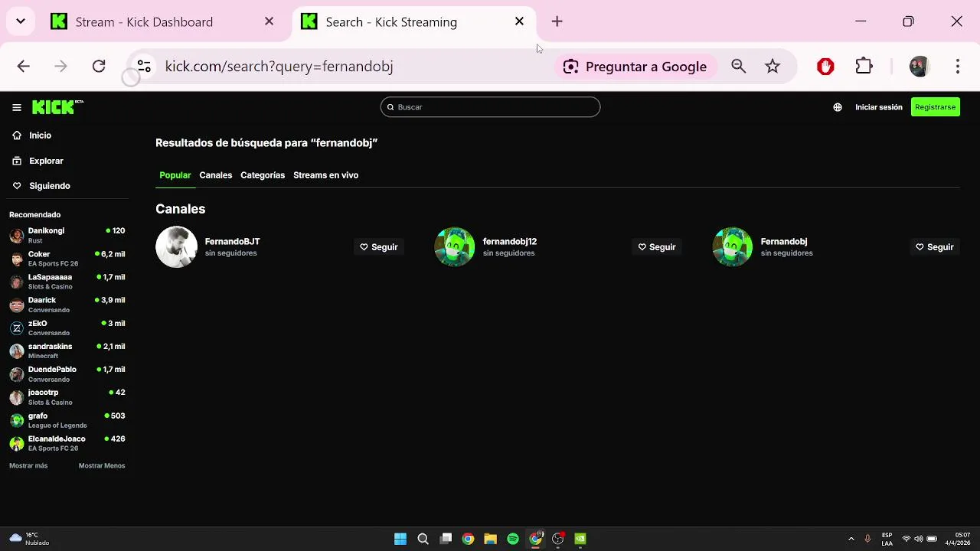This screenshot has width=980, height=551.
Task: Click sandraskins' avatar in sidebar
Action: point(17,350)
